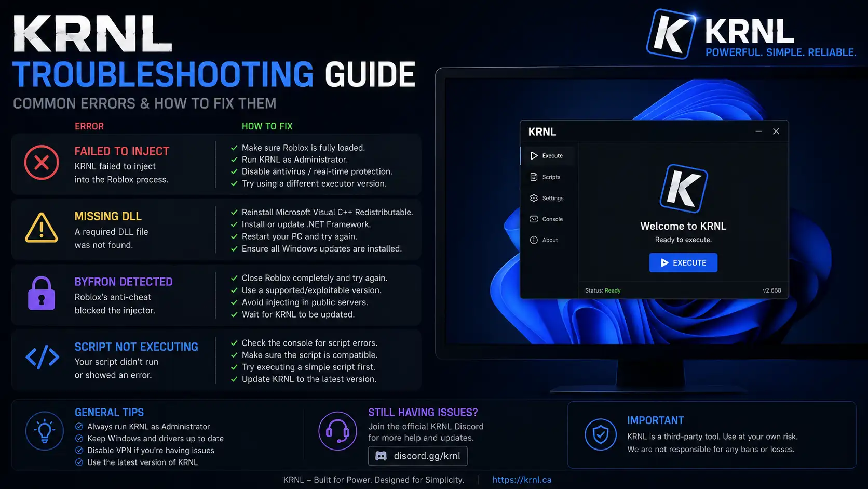The width and height of the screenshot is (868, 489).
Task: Click the red X Failed to Inject icon
Action: (x=42, y=163)
